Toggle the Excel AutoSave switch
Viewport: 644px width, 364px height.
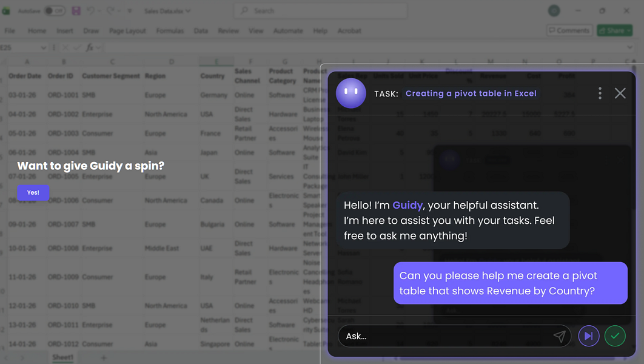click(55, 11)
